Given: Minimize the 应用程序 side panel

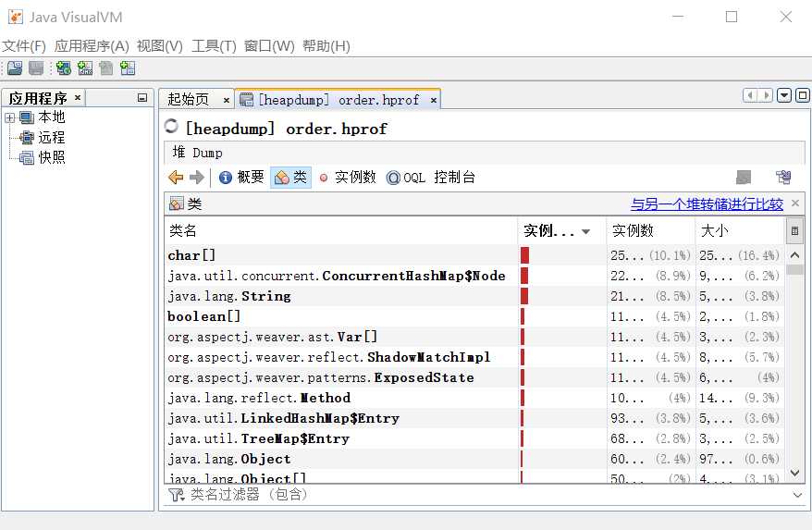Looking at the screenshot, I should coord(142,97).
